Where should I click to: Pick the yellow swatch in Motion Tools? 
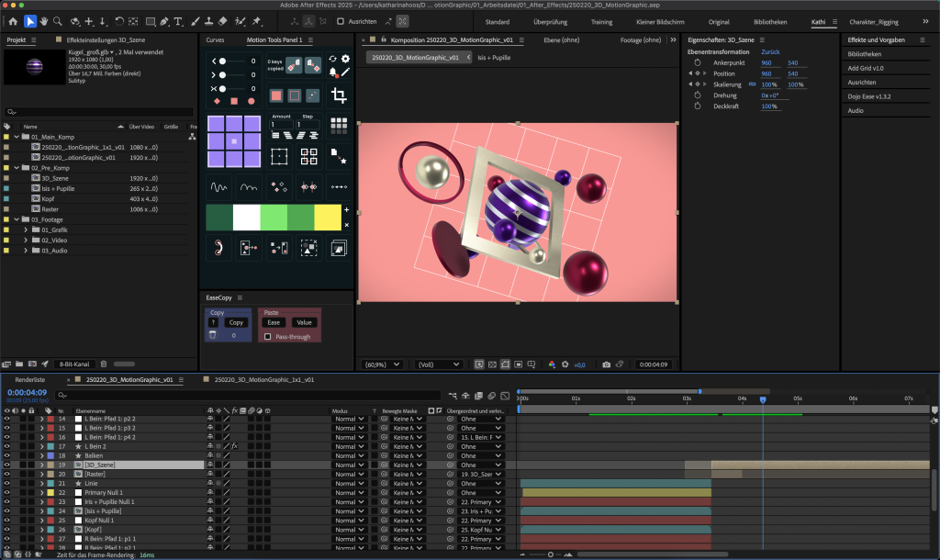[327, 218]
